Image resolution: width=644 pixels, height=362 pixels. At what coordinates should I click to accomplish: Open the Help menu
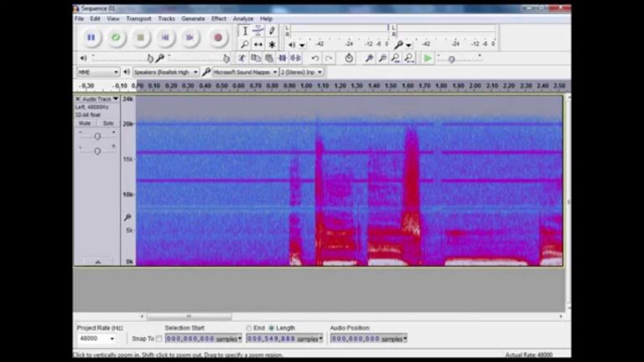[x=266, y=19]
